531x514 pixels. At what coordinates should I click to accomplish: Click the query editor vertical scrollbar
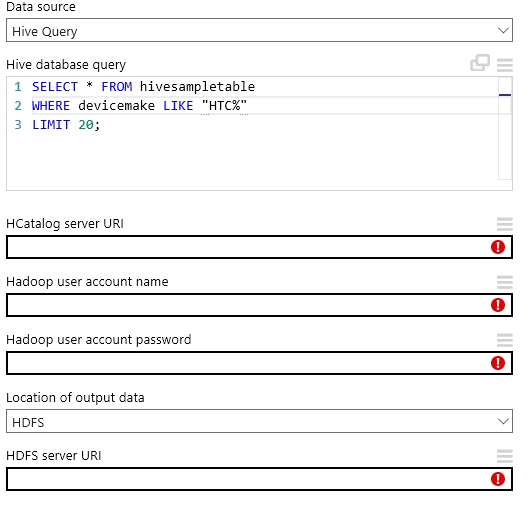pyautogui.click(x=505, y=129)
